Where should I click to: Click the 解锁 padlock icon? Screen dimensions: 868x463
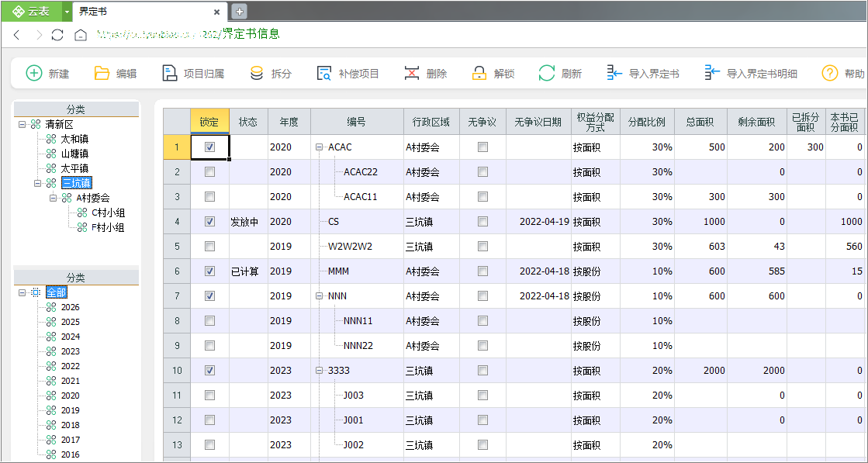pos(479,73)
